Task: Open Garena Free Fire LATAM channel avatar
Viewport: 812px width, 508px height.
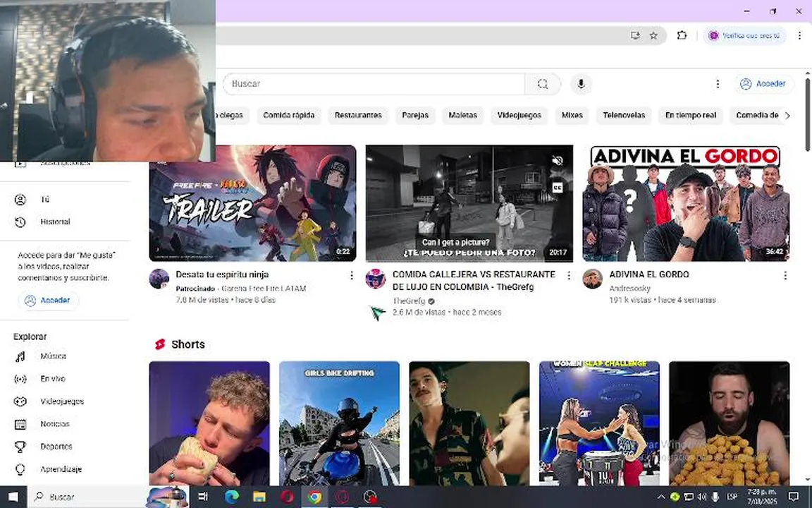Action: 159,279
